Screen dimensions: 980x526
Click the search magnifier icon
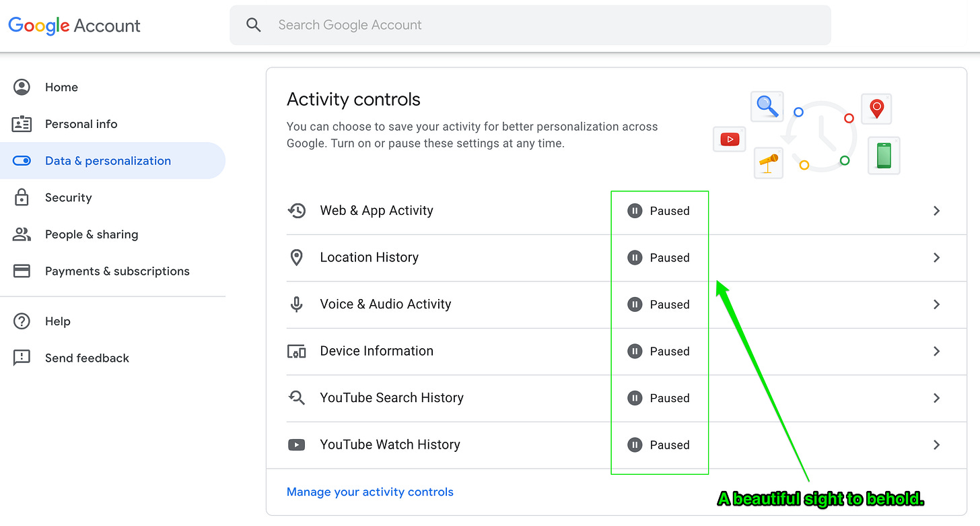pos(253,26)
